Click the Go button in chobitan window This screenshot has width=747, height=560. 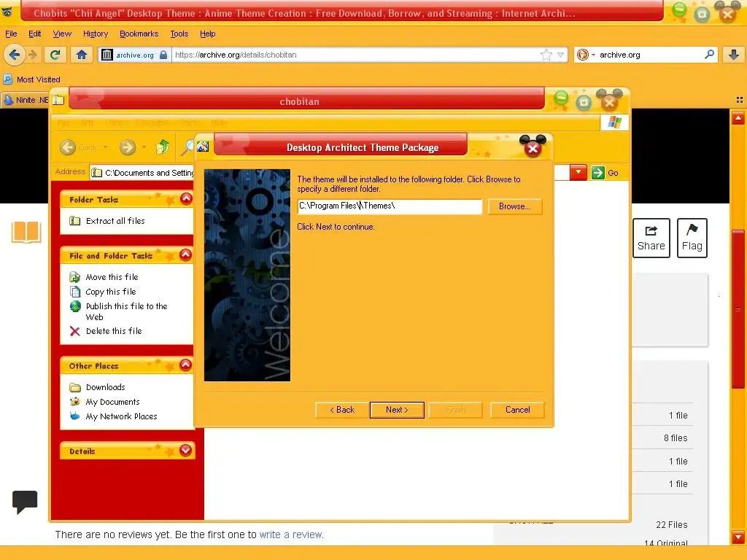point(605,173)
